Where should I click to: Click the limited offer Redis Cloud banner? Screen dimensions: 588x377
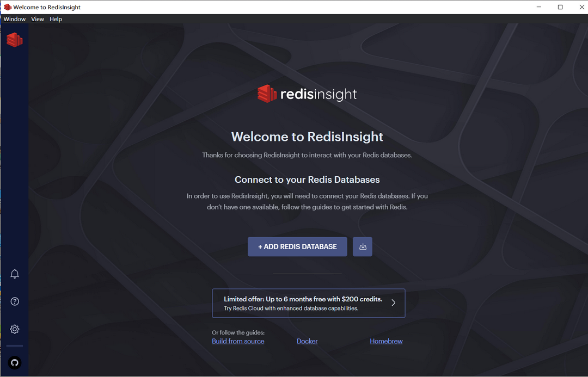point(308,302)
